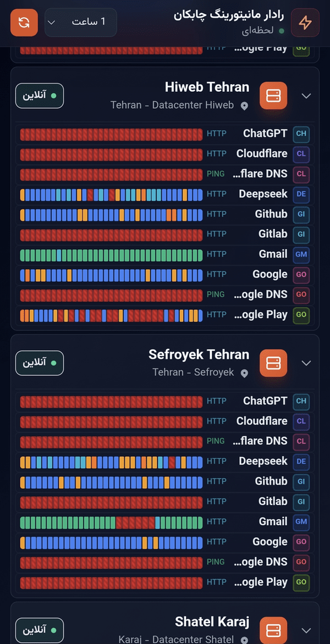
Task: Click Gmail green status bar under Hiweb
Action: [111, 255]
